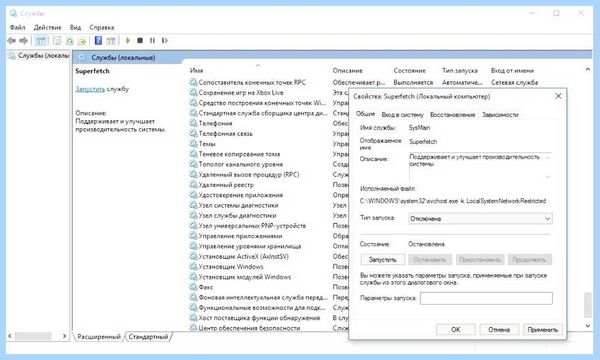
Task: Click the Pause service toolbar icon
Action: click(152, 40)
